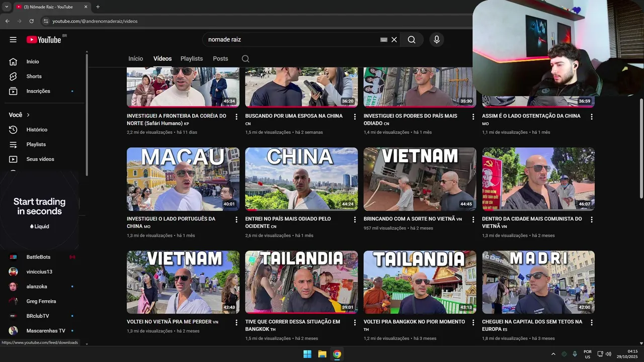Image resolution: width=644 pixels, height=362 pixels.
Task: Open options for CHEGUEI NA CAPITAL DOS SEM TETOS video
Action: [592, 322]
